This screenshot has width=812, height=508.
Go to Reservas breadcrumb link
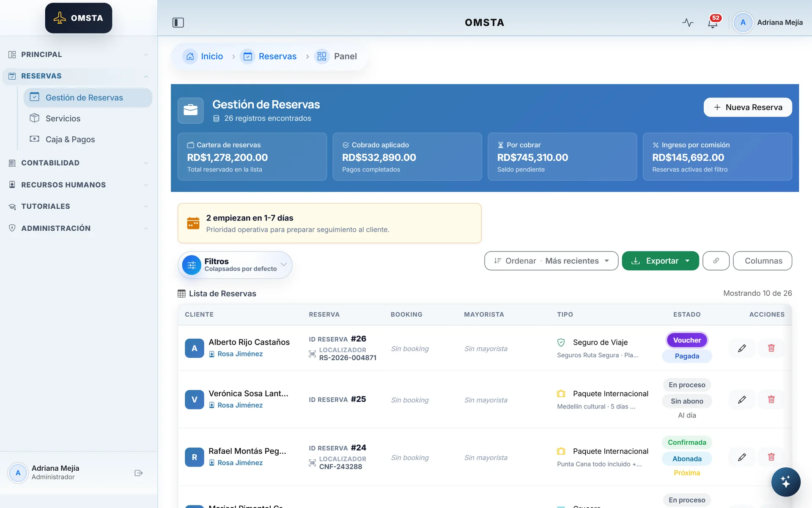pyautogui.click(x=277, y=56)
